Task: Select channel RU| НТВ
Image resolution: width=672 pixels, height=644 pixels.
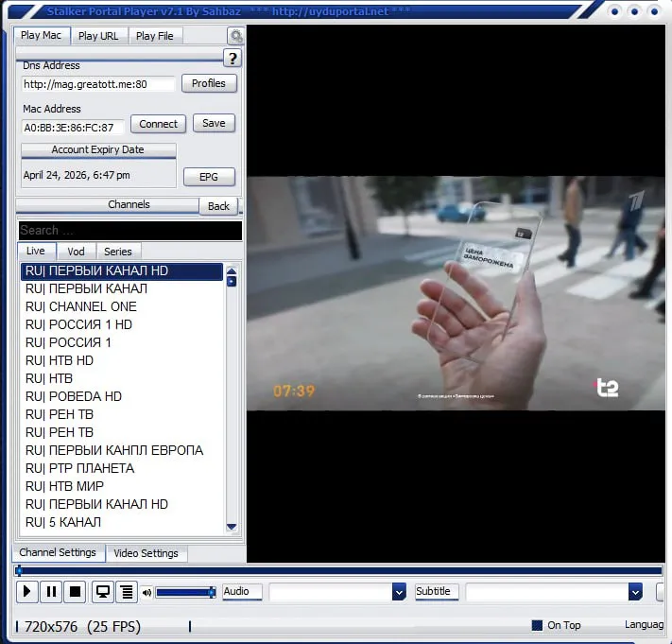Action: pyautogui.click(x=122, y=379)
